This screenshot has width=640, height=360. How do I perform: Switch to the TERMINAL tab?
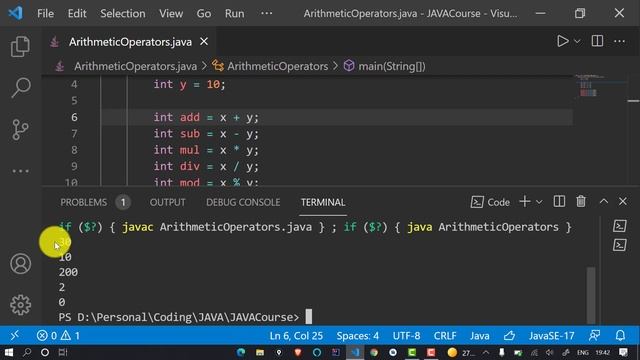pyautogui.click(x=323, y=202)
